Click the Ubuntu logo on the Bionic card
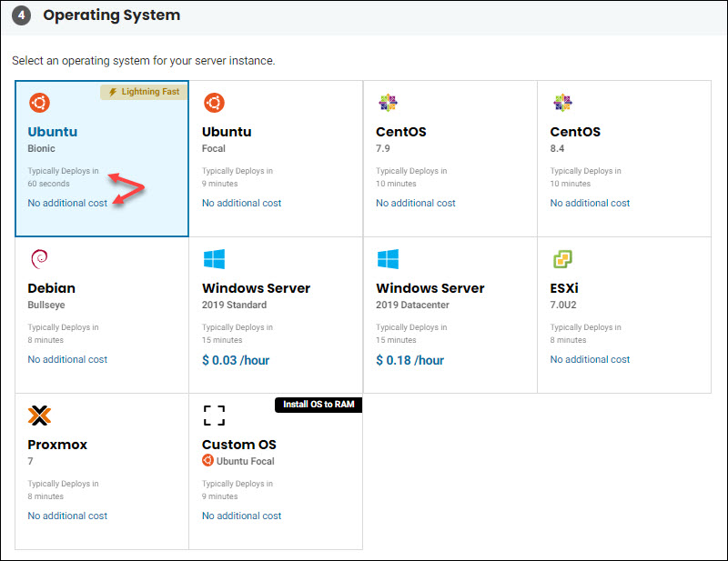The image size is (728, 561). pyautogui.click(x=39, y=103)
